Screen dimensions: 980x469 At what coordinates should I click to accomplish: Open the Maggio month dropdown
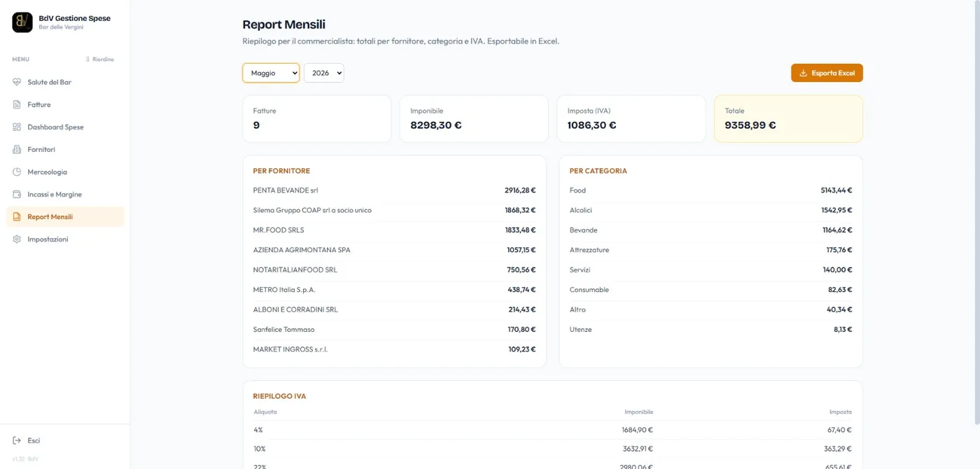click(x=271, y=73)
